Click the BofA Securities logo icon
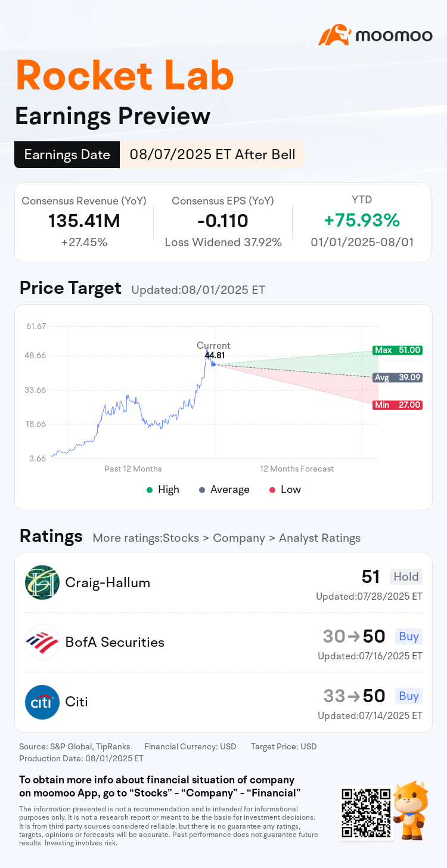Image resolution: width=447 pixels, height=868 pixels. click(x=42, y=642)
